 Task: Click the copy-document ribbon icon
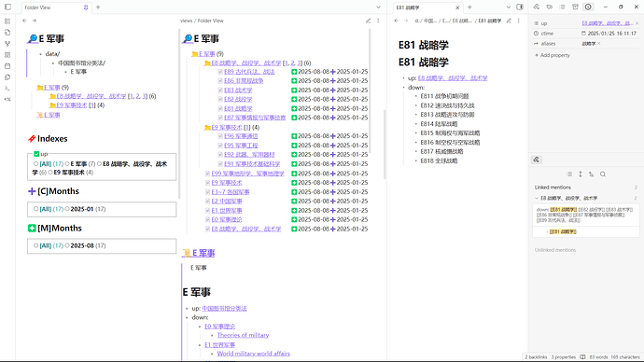pyautogui.click(x=7, y=77)
